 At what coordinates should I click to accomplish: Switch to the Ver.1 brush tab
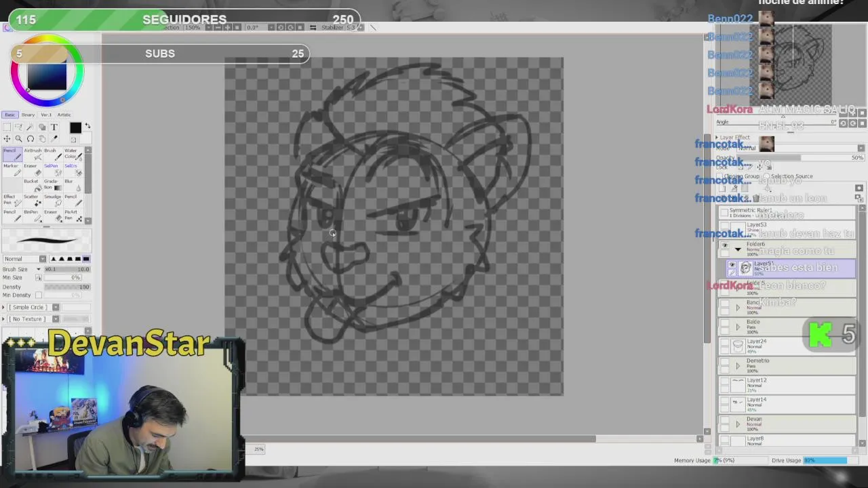tap(46, 115)
